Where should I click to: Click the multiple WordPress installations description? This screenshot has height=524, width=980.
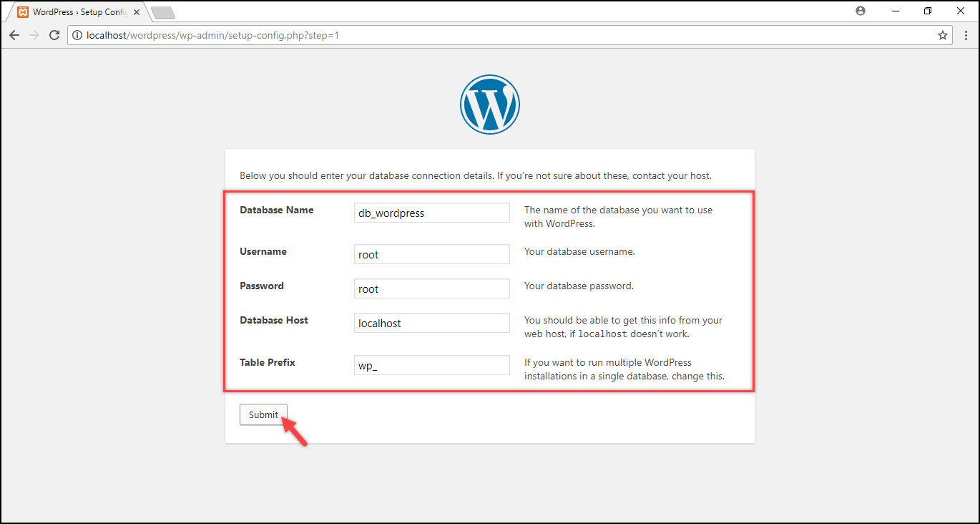point(624,369)
